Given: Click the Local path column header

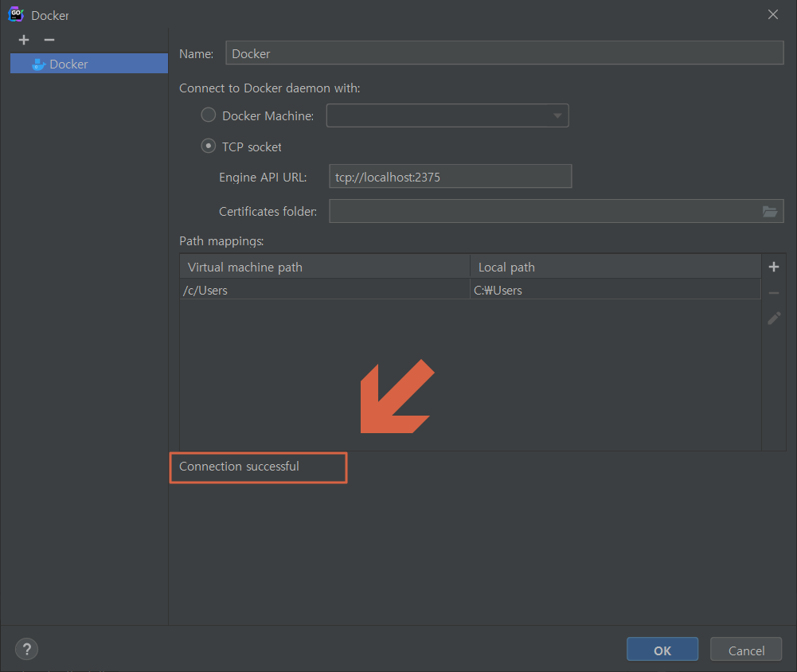Looking at the screenshot, I should click(x=615, y=267).
